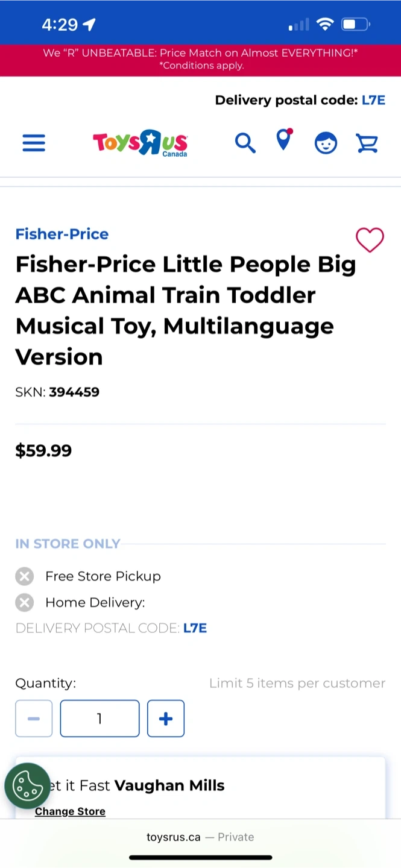Tap the Vaughan Mills store name
This screenshot has width=401, height=868.
169,785
